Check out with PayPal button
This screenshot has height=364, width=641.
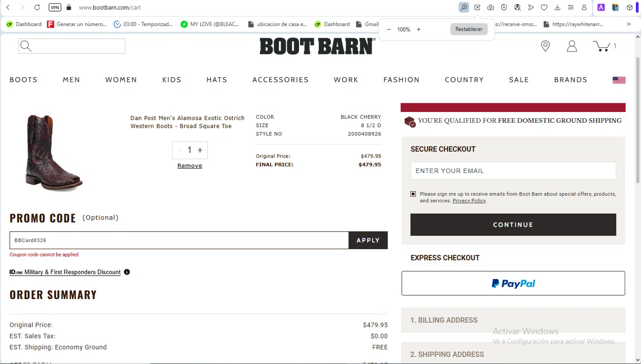point(513,283)
